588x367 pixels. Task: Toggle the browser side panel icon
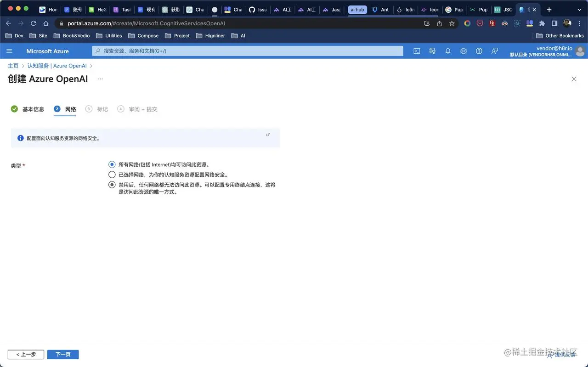click(554, 23)
